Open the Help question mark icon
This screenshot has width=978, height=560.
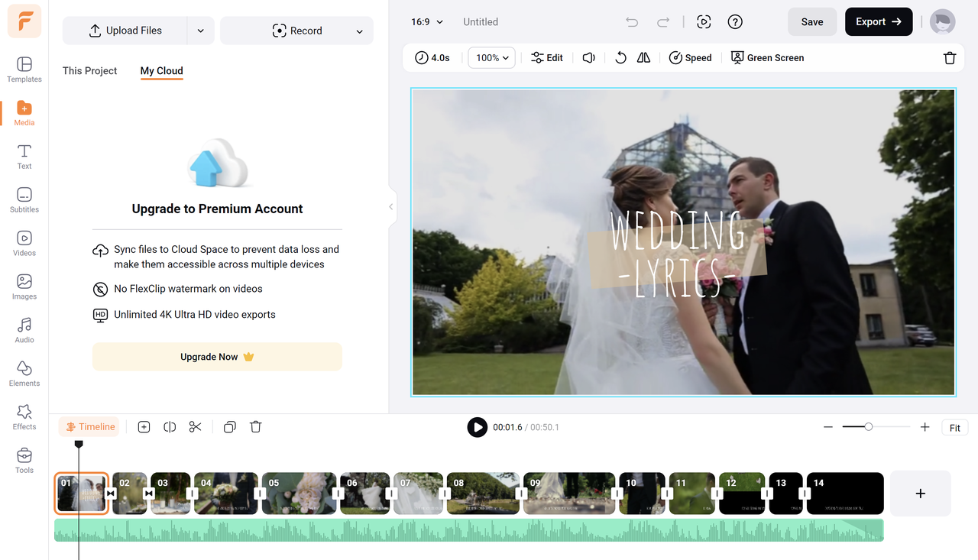pos(735,22)
